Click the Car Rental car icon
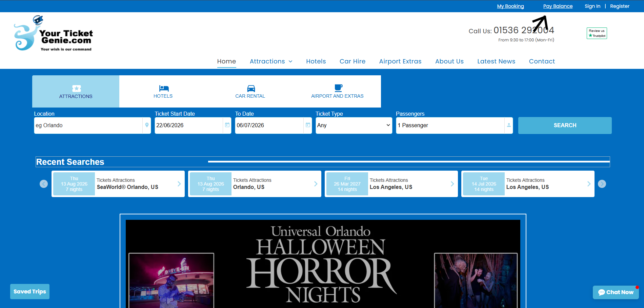Viewport: 644px width, 308px height. [x=251, y=88]
